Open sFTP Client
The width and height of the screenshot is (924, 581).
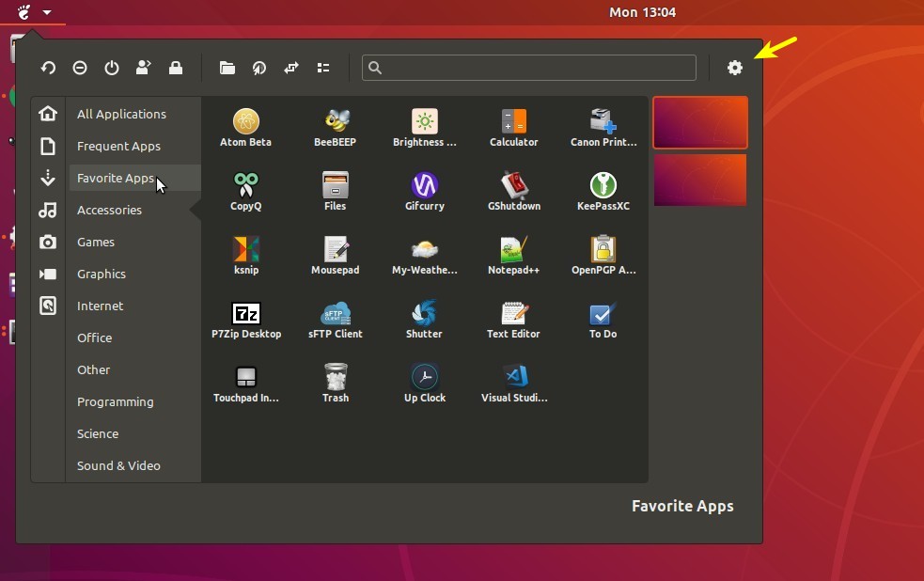[x=335, y=320]
